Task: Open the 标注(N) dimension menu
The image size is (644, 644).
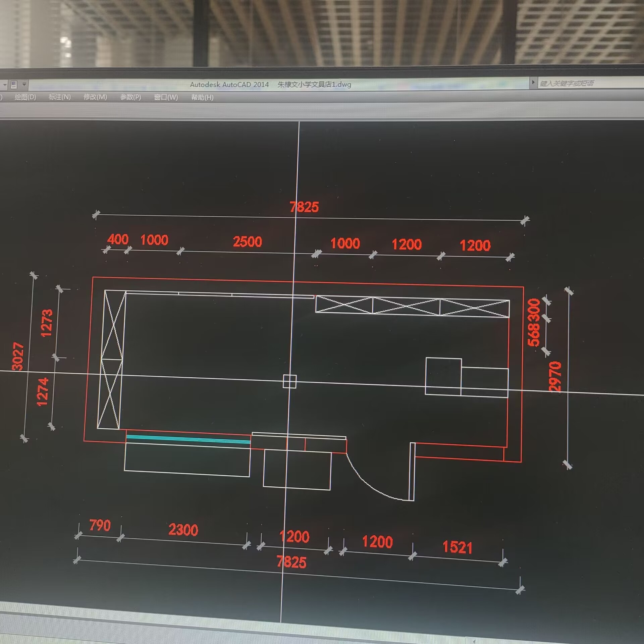Action: coord(60,97)
